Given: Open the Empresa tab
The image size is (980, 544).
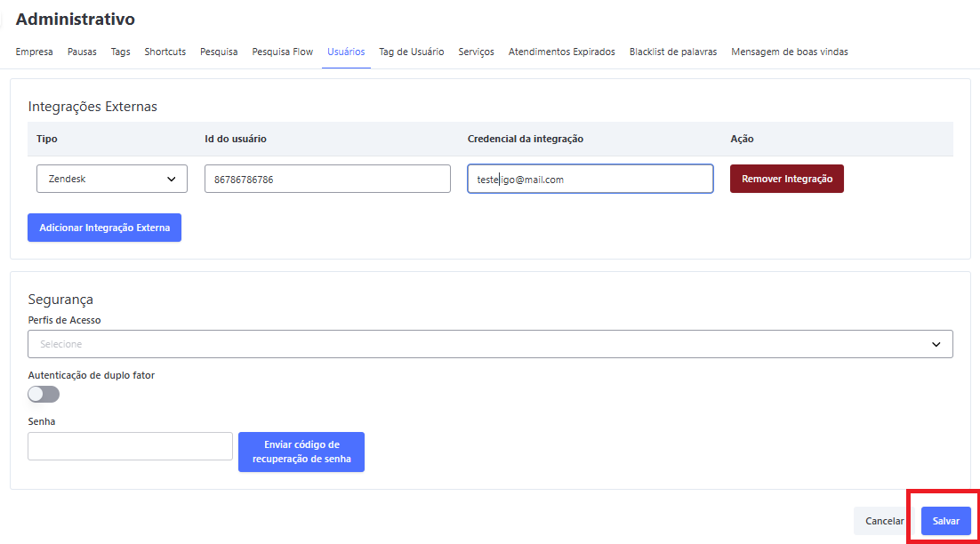Looking at the screenshot, I should [x=34, y=52].
